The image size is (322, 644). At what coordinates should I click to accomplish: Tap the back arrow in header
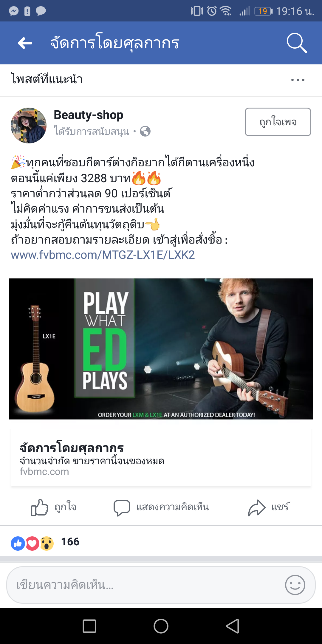25,43
